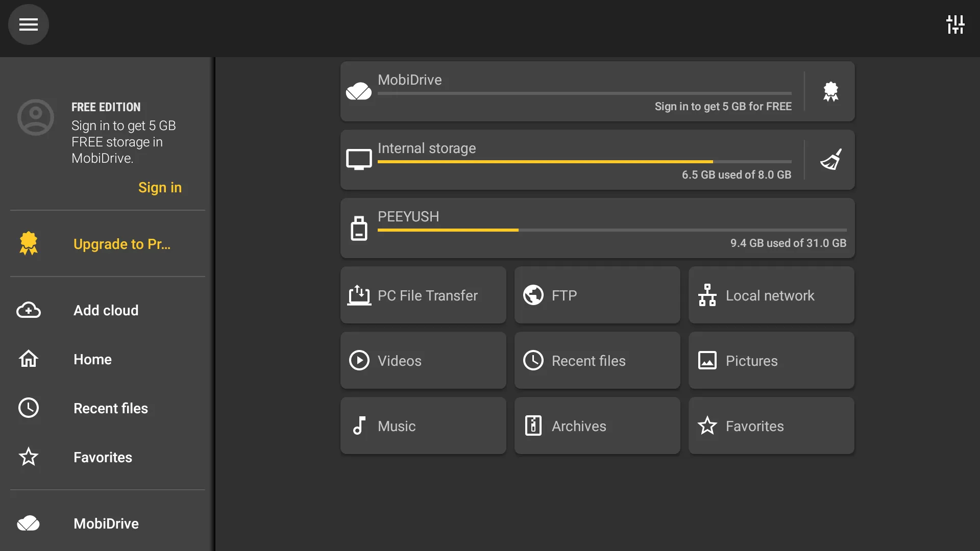Select Add cloud in the sidebar
The width and height of the screenshot is (980, 551).
108,310
